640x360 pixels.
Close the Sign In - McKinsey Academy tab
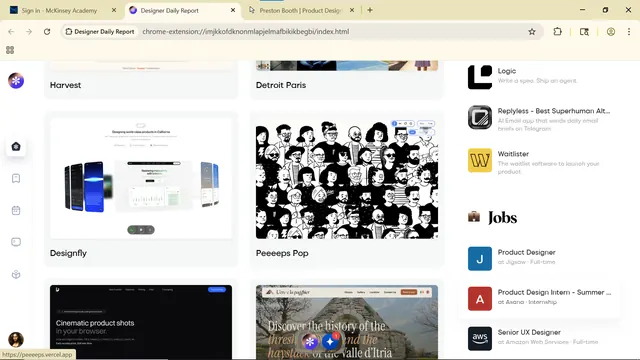tap(114, 10)
